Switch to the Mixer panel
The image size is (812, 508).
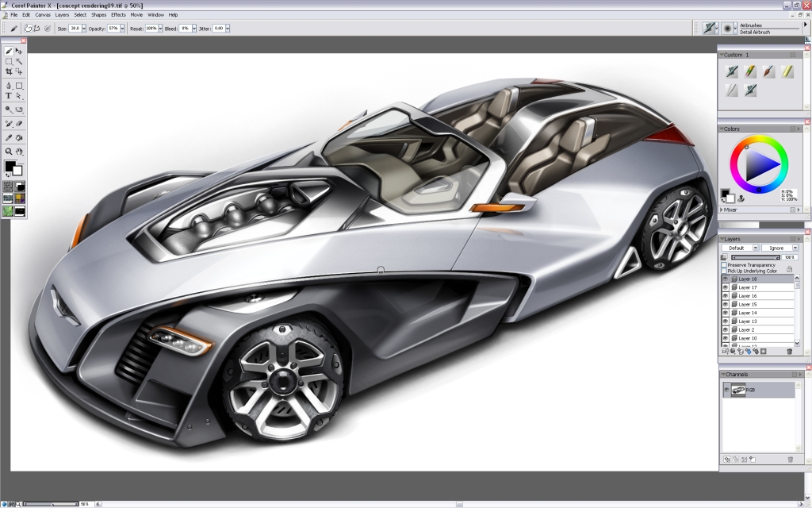pos(731,210)
